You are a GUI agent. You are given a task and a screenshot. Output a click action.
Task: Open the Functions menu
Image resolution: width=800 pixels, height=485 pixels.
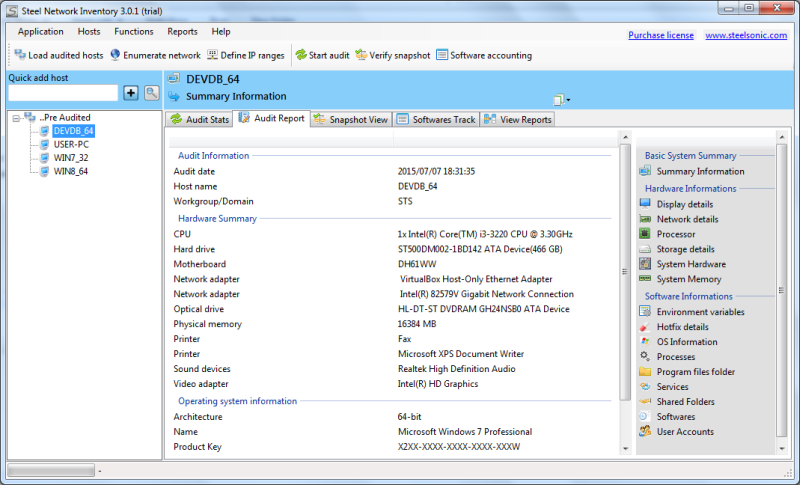pos(134,31)
